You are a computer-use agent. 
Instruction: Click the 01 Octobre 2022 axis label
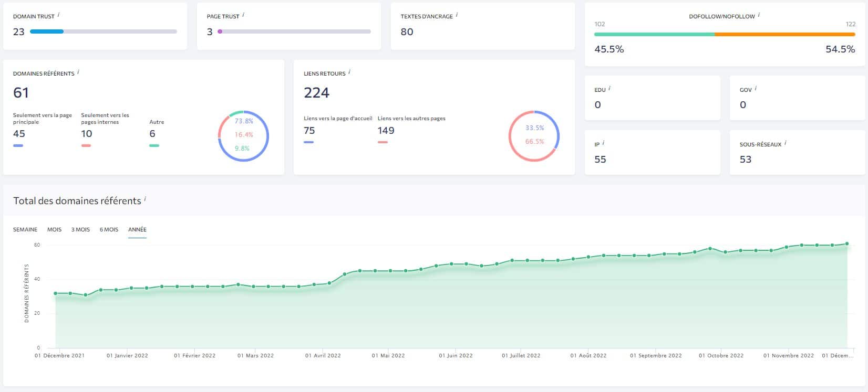[721, 355]
